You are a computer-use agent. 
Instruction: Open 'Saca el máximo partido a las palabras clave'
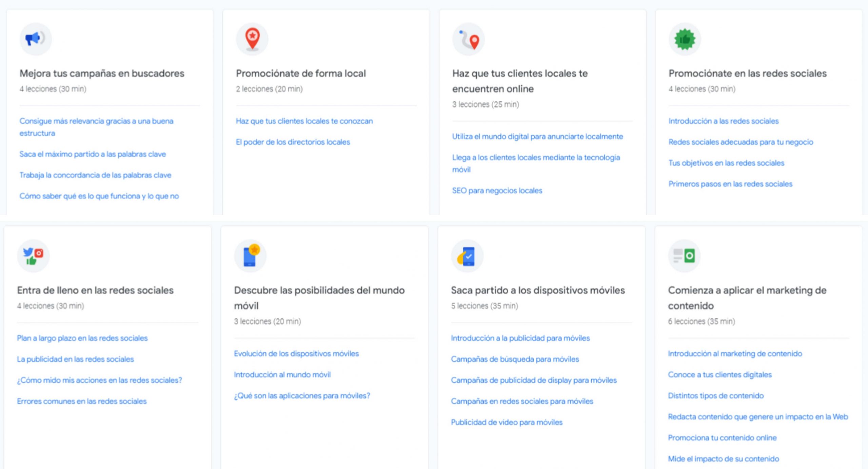93,154
